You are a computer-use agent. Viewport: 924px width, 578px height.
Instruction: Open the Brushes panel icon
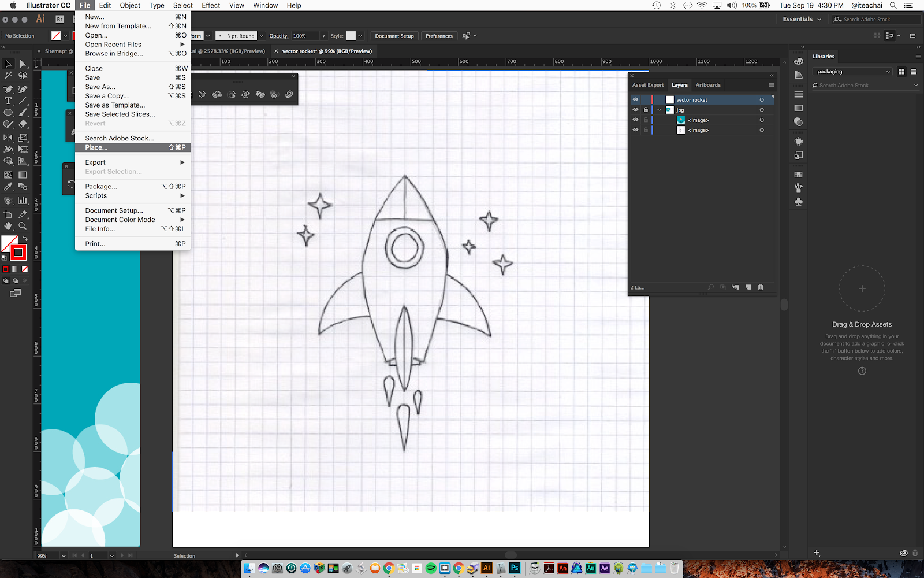pyautogui.click(x=799, y=188)
